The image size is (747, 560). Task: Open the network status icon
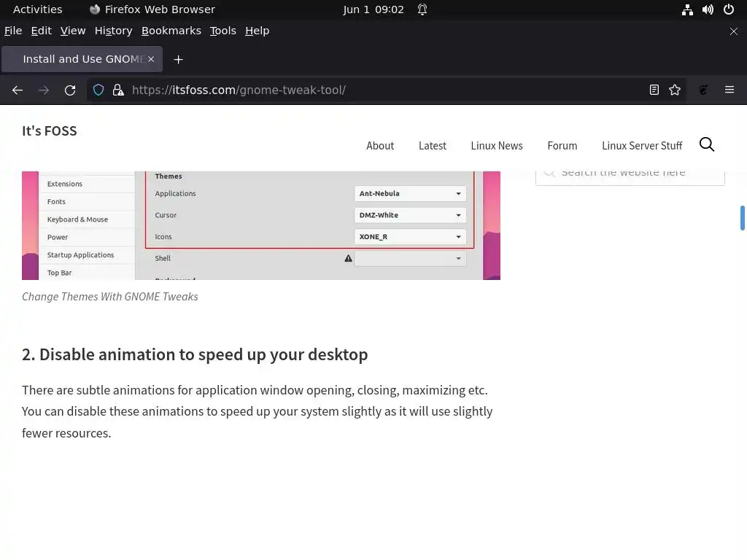(687, 9)
